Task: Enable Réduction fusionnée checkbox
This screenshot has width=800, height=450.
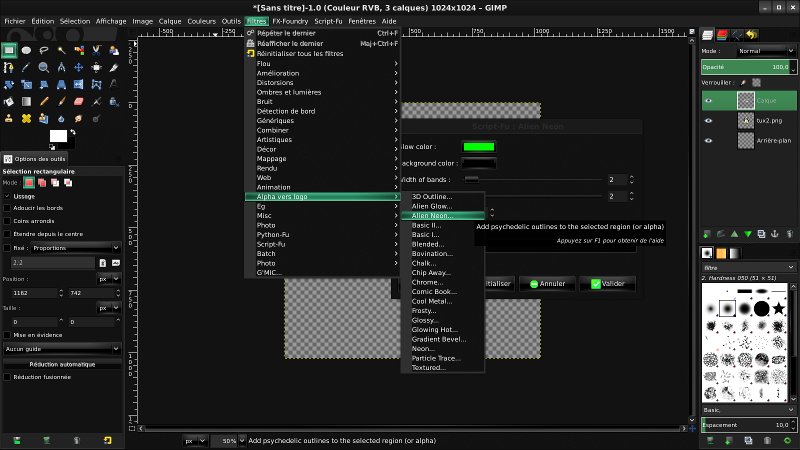Action: click(x=7, y=377)
